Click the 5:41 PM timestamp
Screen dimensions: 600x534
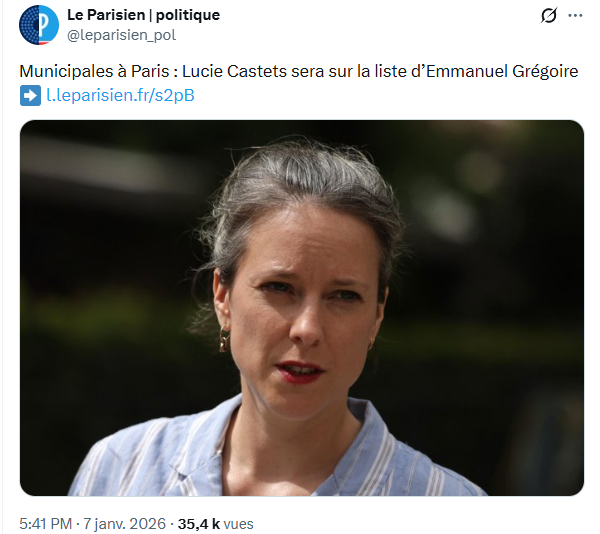tap(46, 524)
